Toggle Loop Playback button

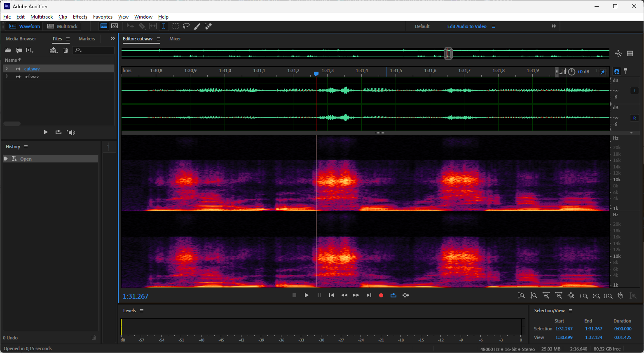(x=393, y=295)
